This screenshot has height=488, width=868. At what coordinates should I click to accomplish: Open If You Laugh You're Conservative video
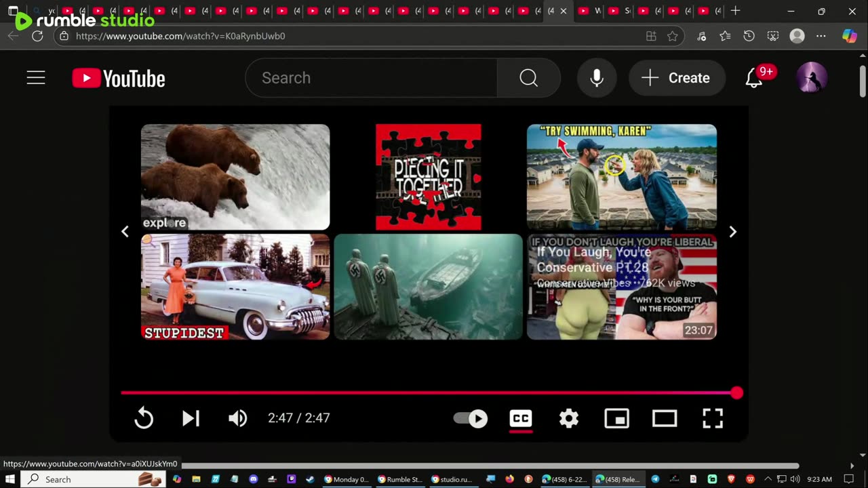point(622,287)
